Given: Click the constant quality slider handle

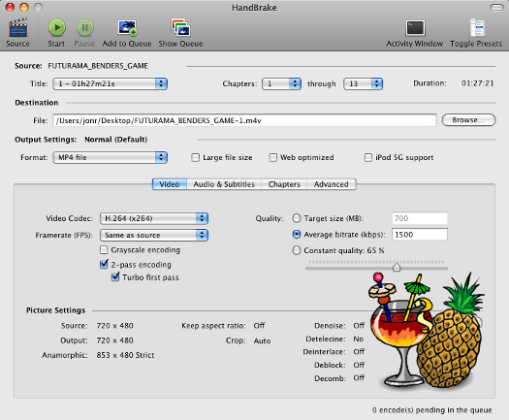Looking at the screenshot, I should pos(397,268).
